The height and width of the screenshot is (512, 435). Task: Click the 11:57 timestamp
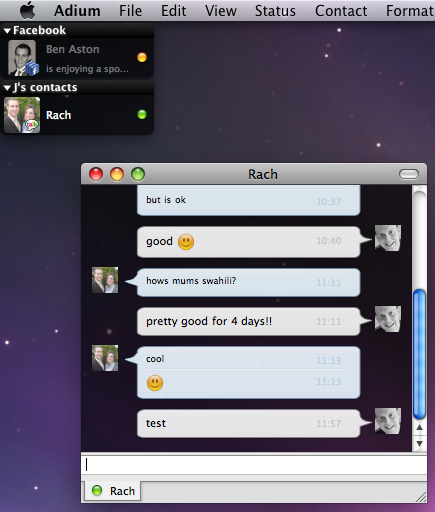329,424
